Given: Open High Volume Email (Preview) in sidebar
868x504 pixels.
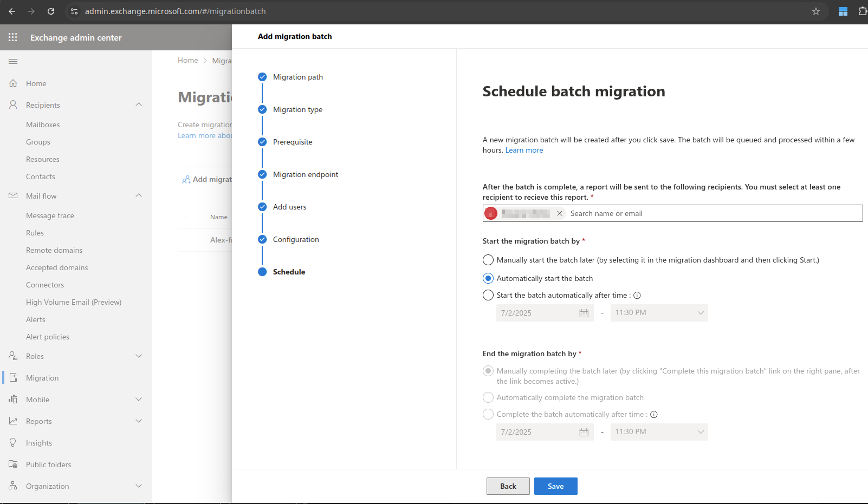Looking at the screenshot, I should click(74, 302).
